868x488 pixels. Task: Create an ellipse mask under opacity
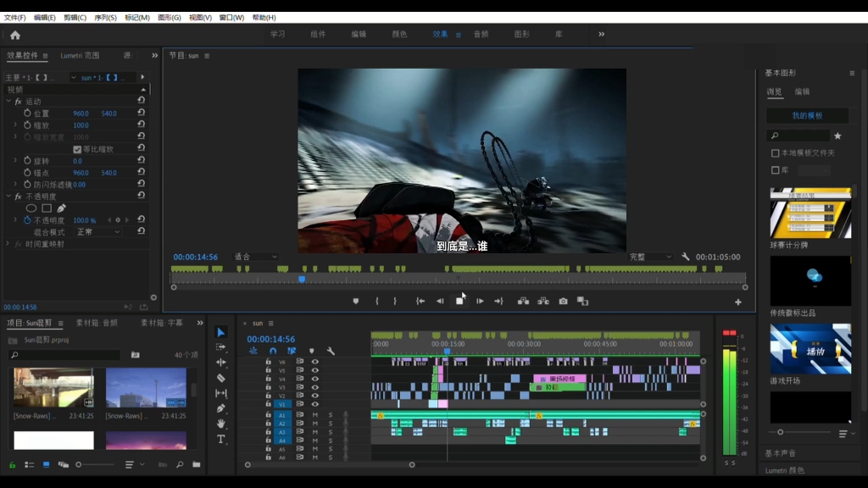click(x=31, y=208)
